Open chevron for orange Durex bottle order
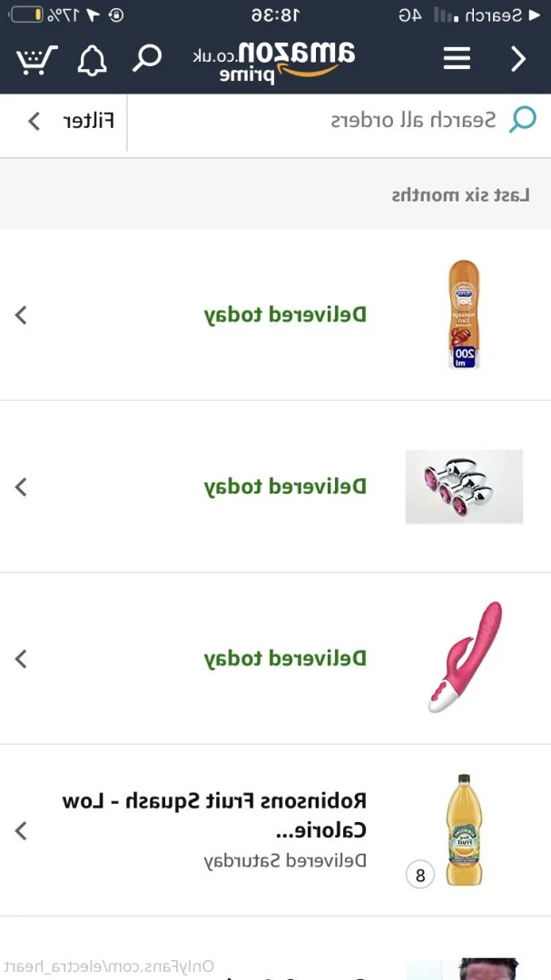This screenshot has width=551, height=980. 21,315
